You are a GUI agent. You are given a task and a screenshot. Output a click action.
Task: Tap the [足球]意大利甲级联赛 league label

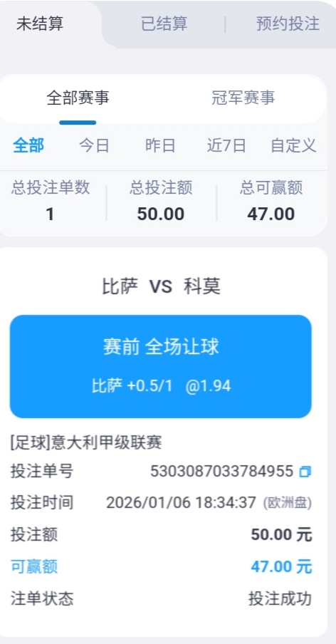(86, 443)
